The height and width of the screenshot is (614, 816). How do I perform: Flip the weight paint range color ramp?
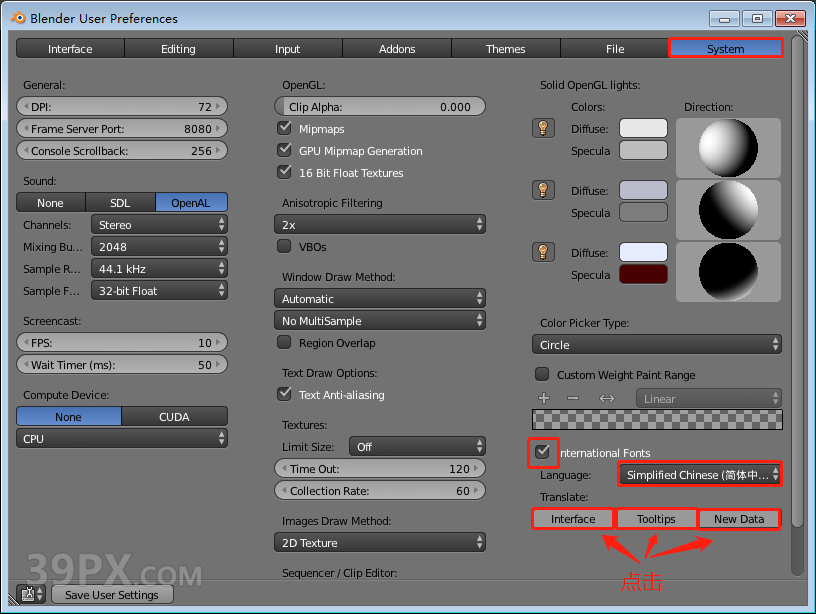[x=608, y=397]
